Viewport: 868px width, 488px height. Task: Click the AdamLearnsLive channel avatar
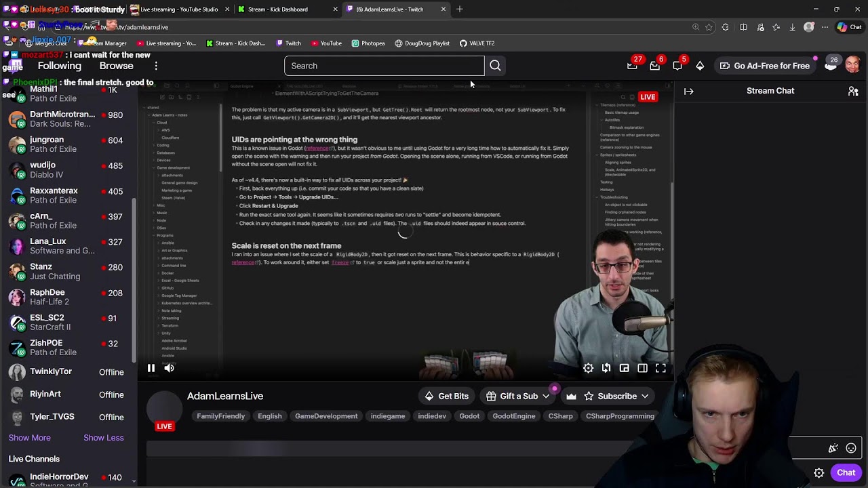[x=165, y=409]
